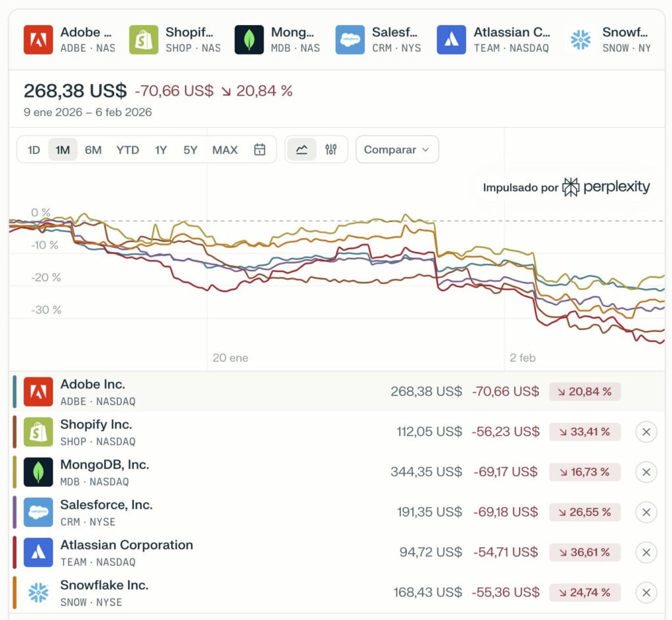Click the Shopify bag icon in top strip
The image size is (672, 620).
[x=144, y=39]
